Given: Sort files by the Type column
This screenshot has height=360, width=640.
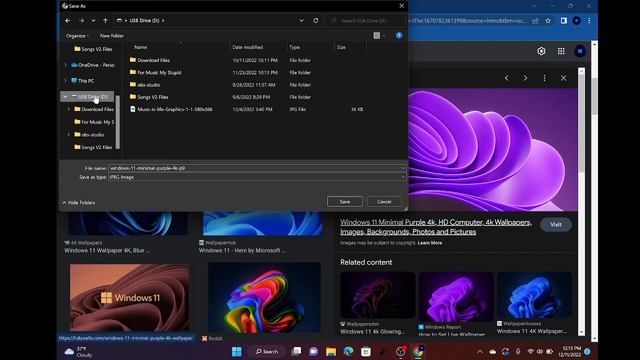Looking at the screenshot, I should click(294, 47).
